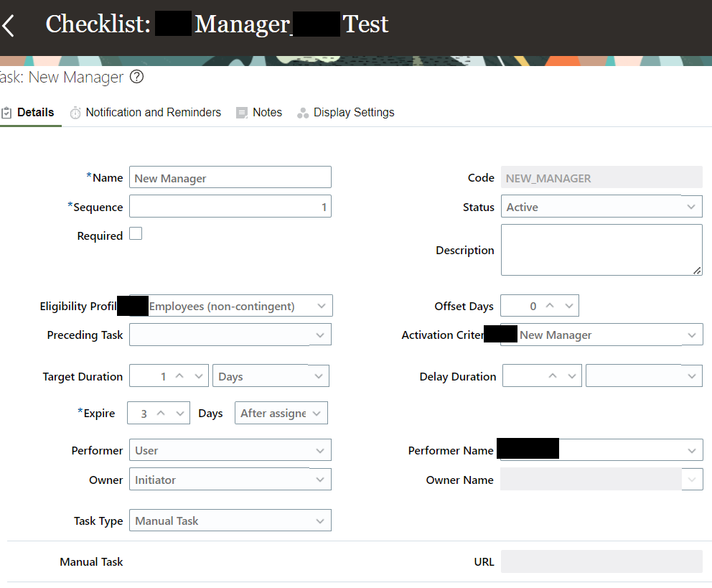The height and width of the screenshot is (588, 712).
Task: Expand the Activation Criteria dropdown
Action: pos(691,335)
